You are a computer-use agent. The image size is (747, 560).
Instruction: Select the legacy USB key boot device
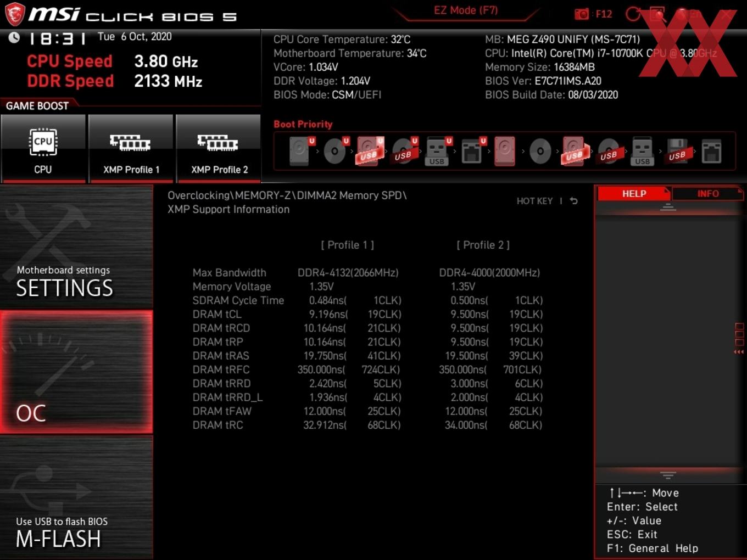[642, 151]
